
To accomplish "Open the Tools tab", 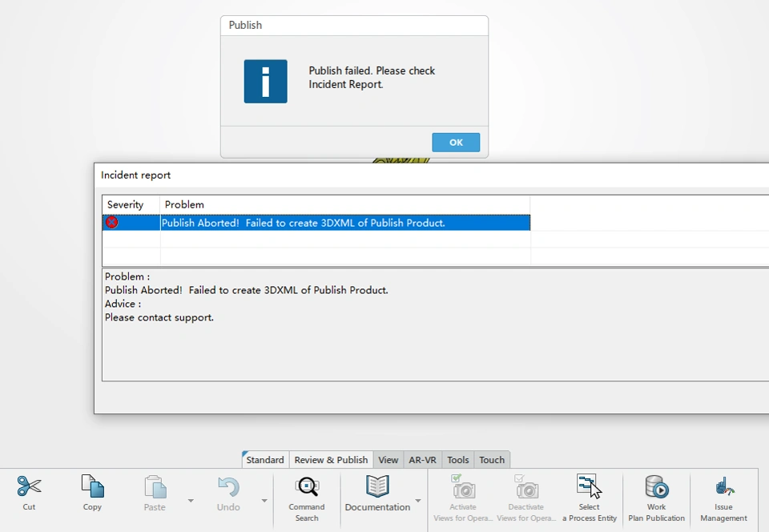I will 458,460.
